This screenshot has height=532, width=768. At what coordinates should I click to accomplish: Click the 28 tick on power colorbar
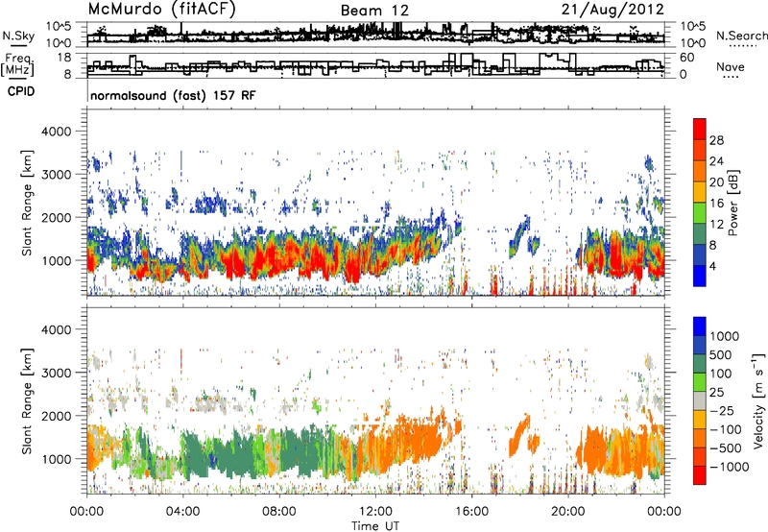coord(716,140)
